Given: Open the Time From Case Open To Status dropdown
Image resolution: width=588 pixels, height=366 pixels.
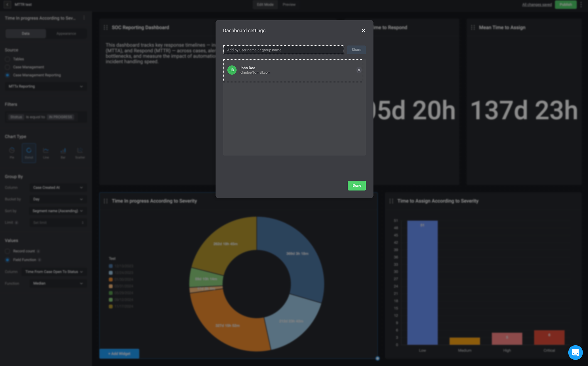Looking at the screenshot, I should coord(54,272).
